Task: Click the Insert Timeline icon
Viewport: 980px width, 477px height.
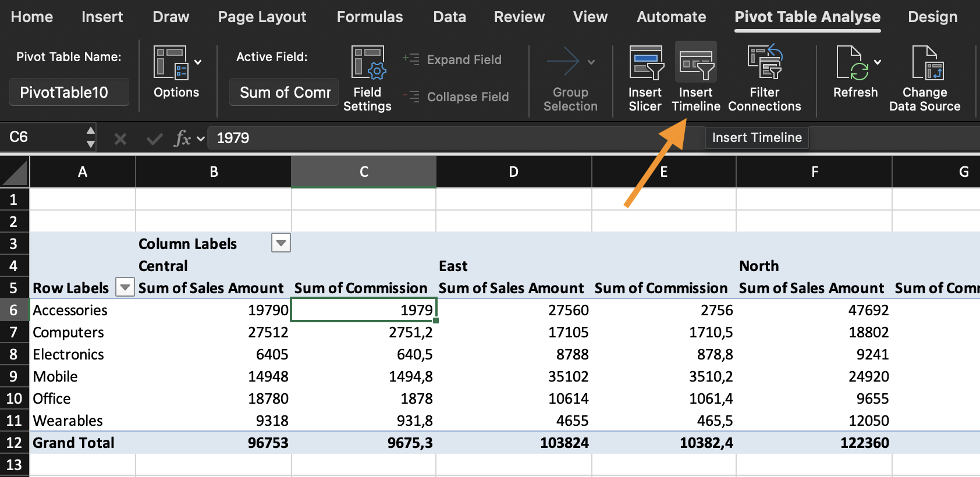Action: pyautogui.click(x=696, y=64)
